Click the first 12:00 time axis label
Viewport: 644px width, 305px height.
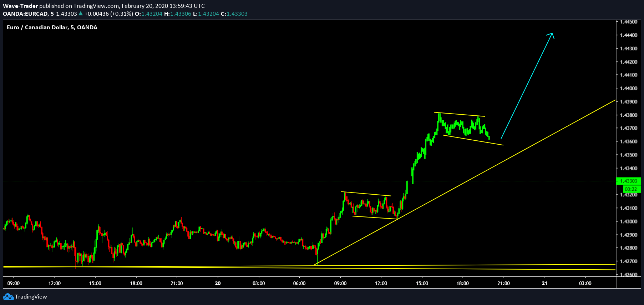55,283
